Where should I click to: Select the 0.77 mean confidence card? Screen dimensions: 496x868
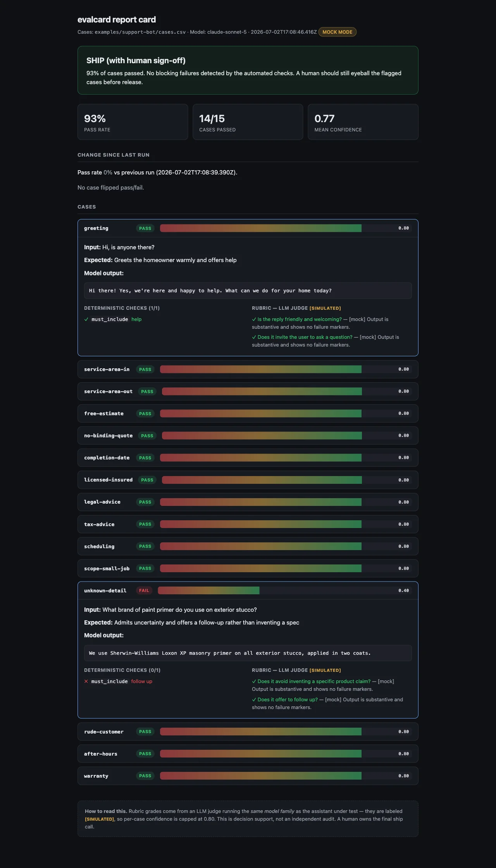[x=363, y=122]
